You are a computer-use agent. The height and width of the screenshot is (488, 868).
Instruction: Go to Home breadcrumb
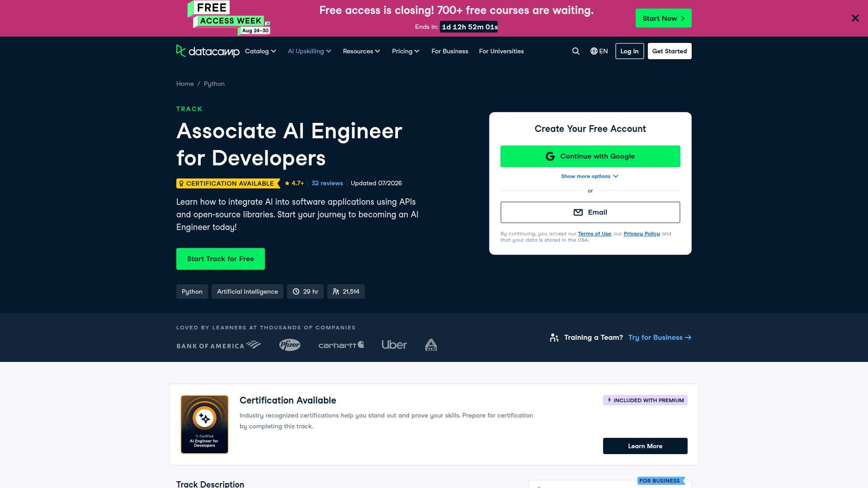click(185, 84)
